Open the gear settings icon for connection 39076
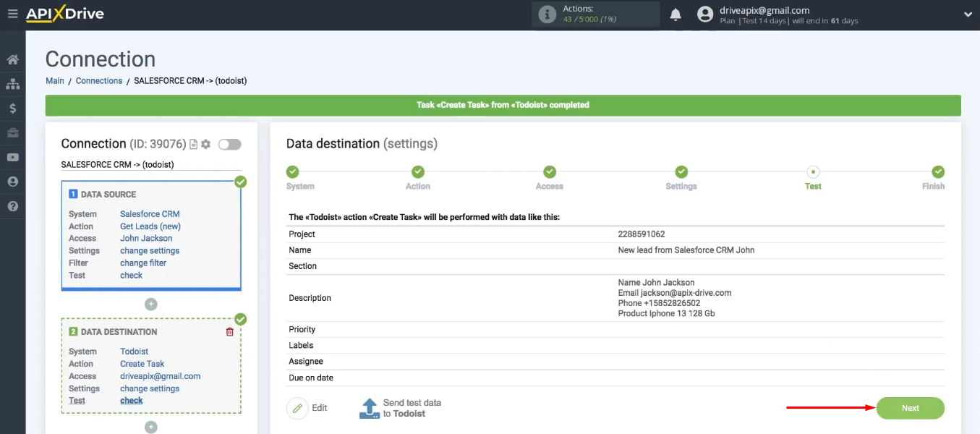 coord(205,144)
